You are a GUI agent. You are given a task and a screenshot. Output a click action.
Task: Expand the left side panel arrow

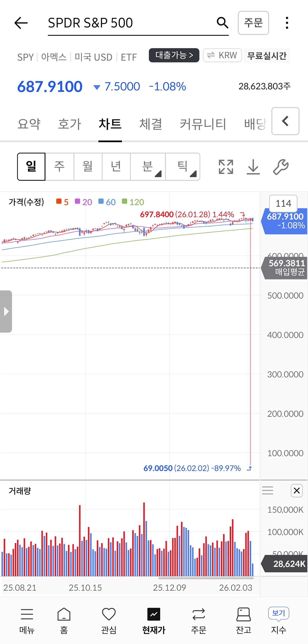6,311
